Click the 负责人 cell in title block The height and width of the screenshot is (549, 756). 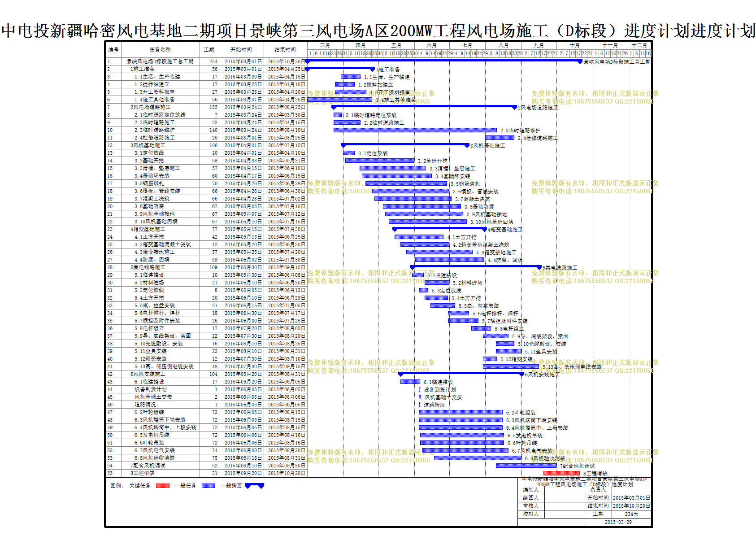pyautogui.click(x=598, y=490)
